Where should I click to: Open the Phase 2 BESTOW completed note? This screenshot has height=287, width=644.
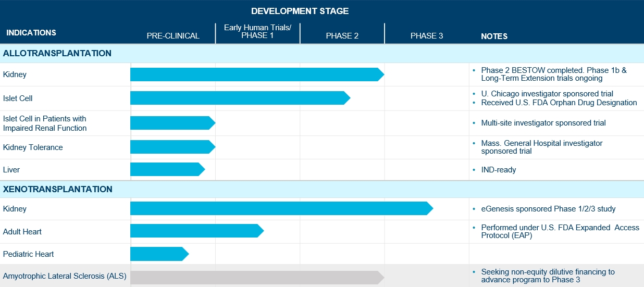click(553, 74)
